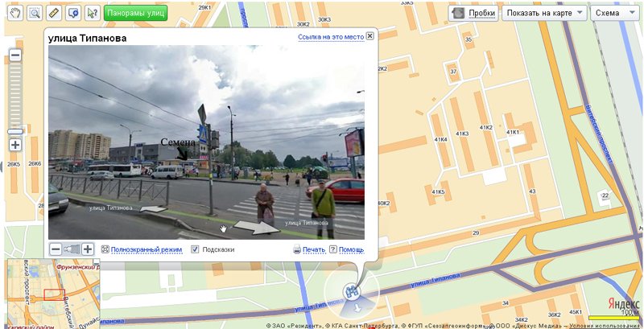Viewport: 644px width, 329px height.
Task: Click the Яндекс logo
Action: coord(623,304)
